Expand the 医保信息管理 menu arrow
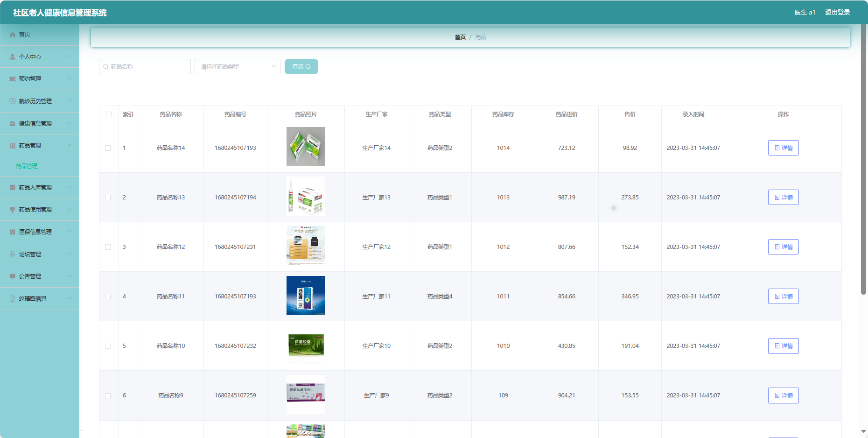868x438 pixels. coord(70,232)
